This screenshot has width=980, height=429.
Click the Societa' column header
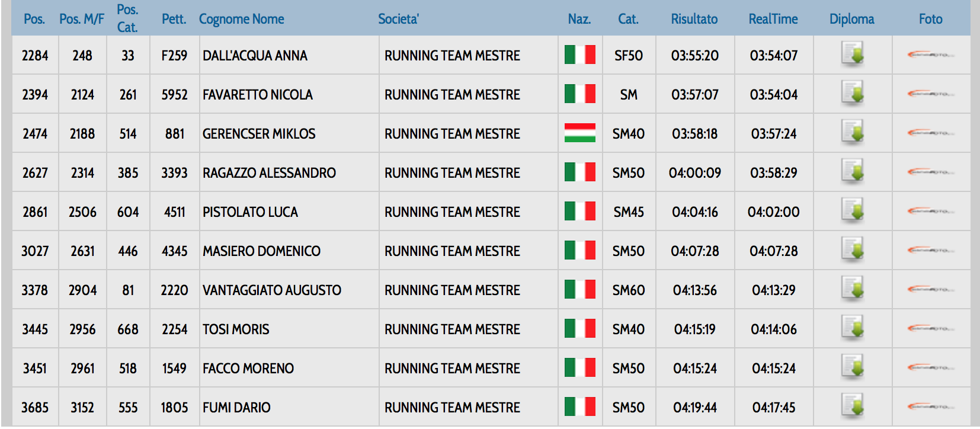398,19
